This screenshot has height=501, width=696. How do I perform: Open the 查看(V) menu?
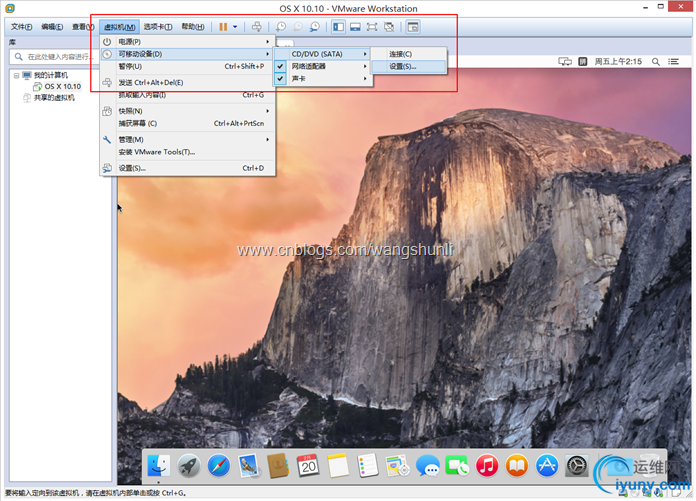click(83, 27)
